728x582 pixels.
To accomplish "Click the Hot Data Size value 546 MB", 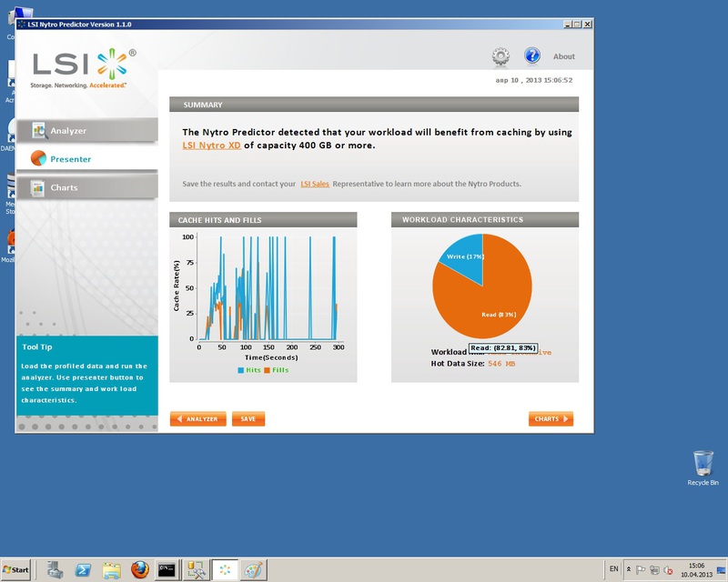I will [501, 364].
